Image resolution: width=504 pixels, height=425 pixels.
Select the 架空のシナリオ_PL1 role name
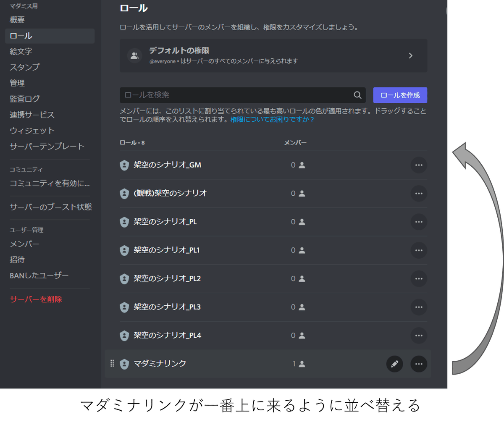click(167, 250)
